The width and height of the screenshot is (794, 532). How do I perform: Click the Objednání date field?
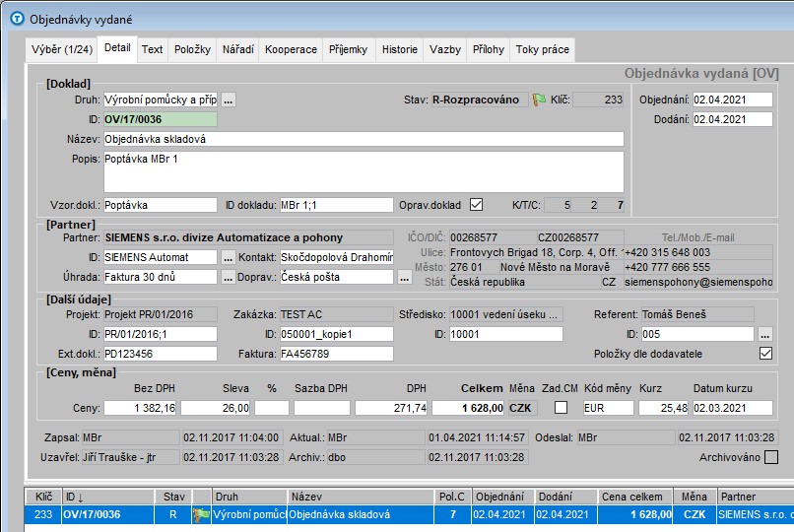[x=732, y=100]
